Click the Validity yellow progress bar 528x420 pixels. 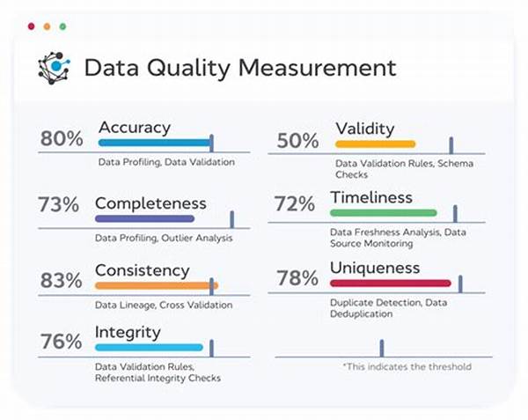point(375,144)
